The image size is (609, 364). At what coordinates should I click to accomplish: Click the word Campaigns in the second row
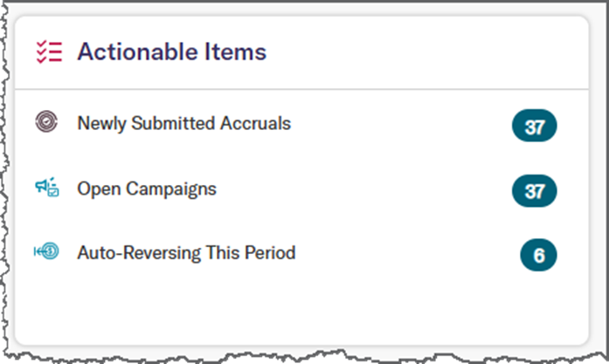click(171, 189)
